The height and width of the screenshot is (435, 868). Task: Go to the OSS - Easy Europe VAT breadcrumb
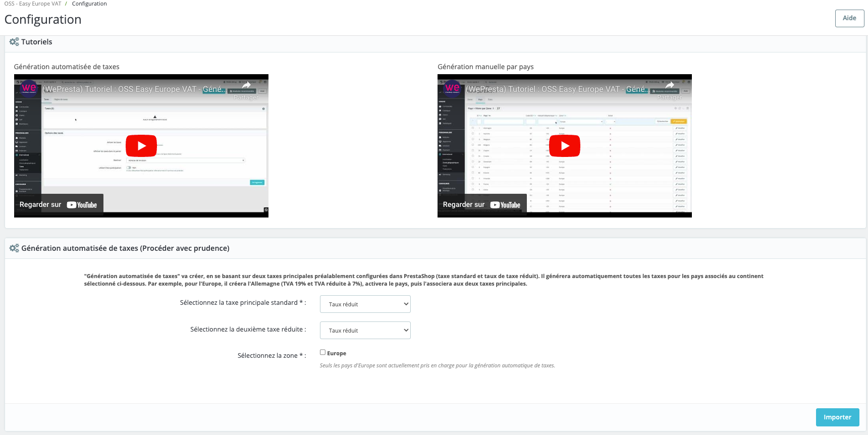[33, 4]
